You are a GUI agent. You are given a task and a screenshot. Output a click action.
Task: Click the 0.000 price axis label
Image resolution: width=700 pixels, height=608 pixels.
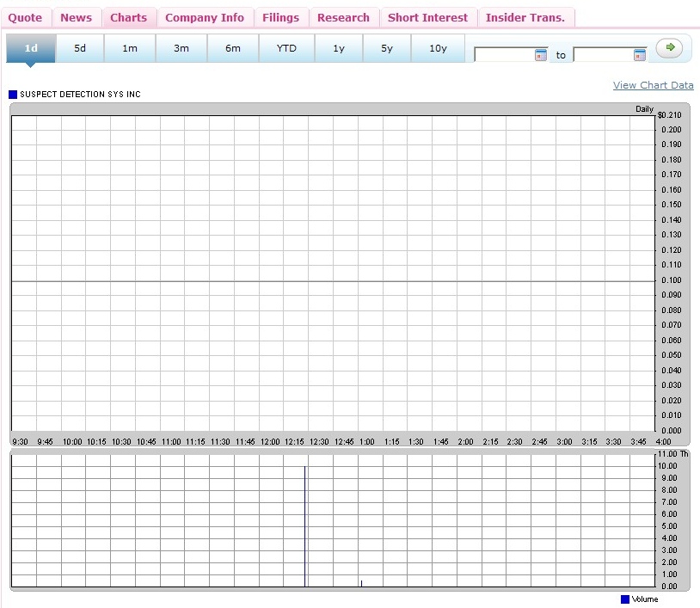(x=672, y=431)
